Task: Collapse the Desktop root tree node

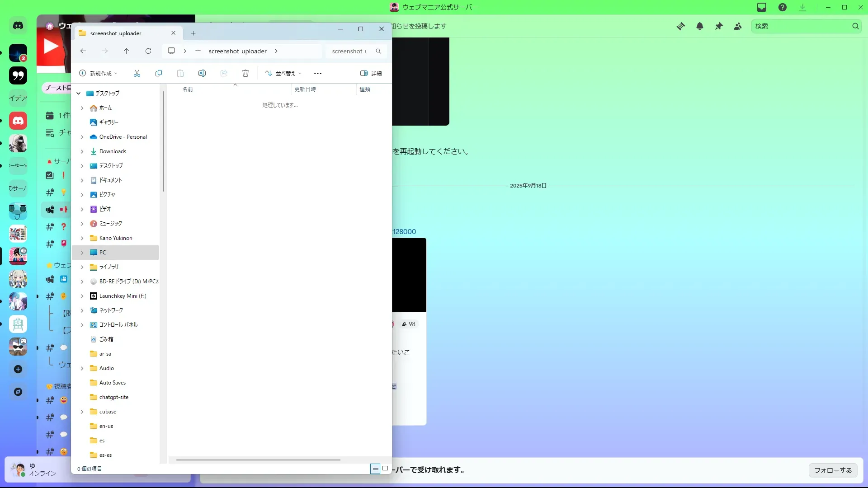Action: [79, 94]
